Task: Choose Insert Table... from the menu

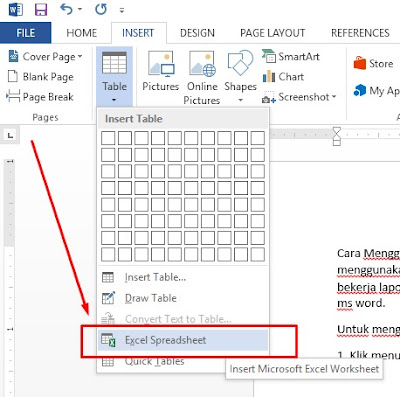Action: tap(183, 277)
